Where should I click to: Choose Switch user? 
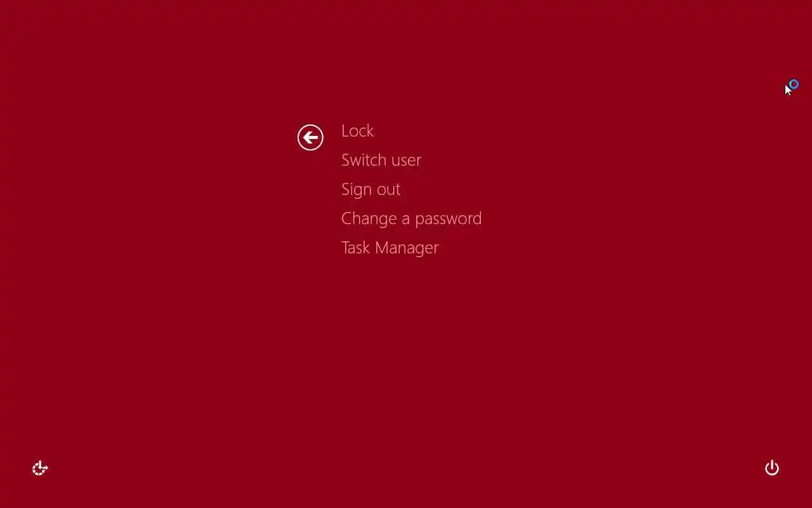click(381, 160)
